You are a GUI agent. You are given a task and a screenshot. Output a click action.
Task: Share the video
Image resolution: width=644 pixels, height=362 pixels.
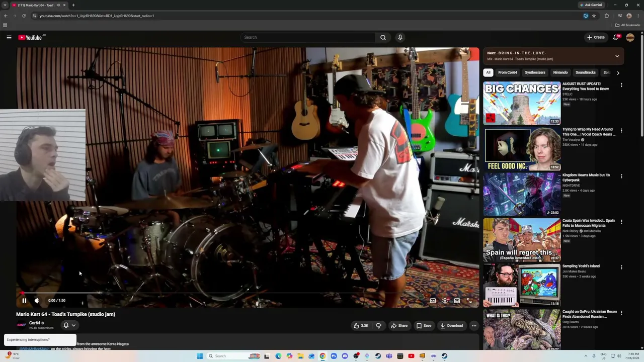coord(399,326)
